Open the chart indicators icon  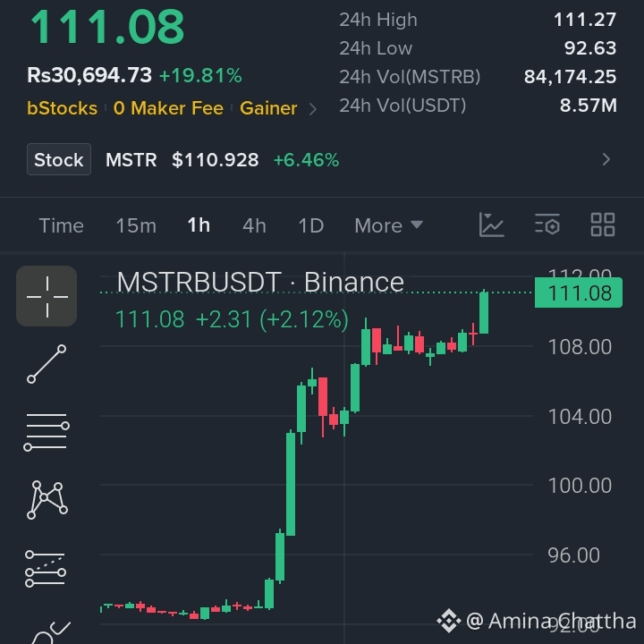click(491, 225)
